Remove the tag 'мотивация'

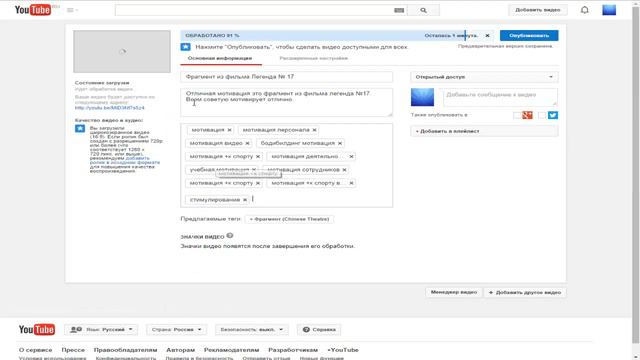pyautogui.click(x=229, y=130)
